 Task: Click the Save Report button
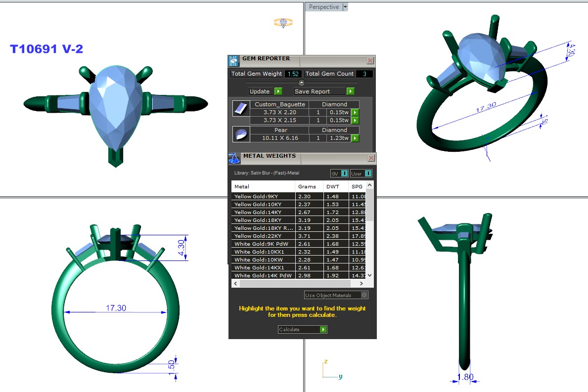pos(319,91)
